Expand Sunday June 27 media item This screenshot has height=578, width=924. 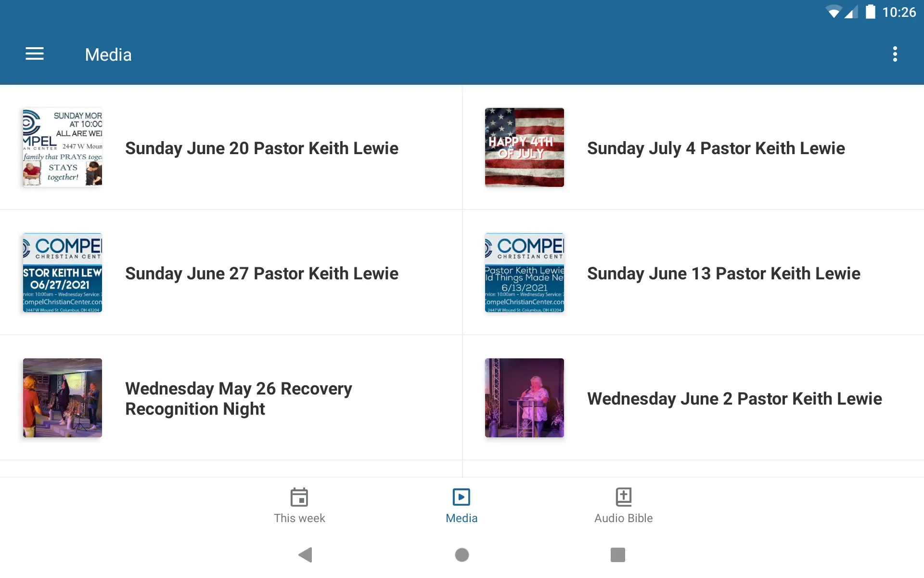(x=231, y=272)
